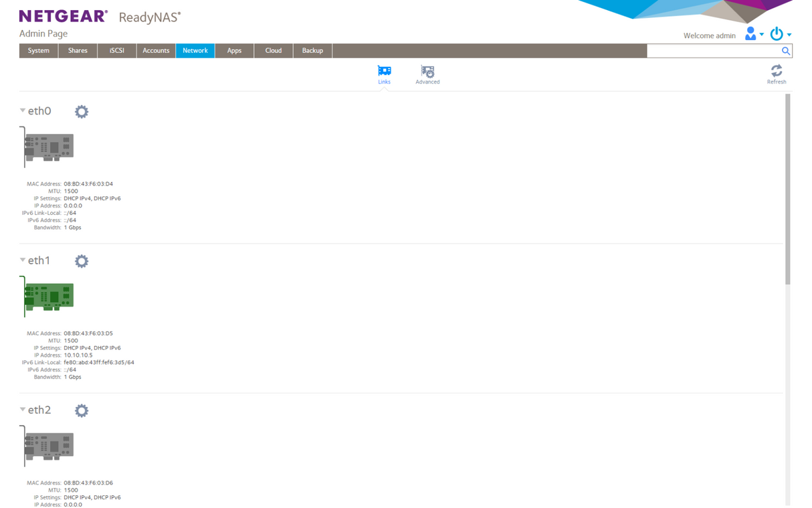Open the power options icon
Viewport: 812px width, 508px height.
pyautogui.click(x=777, y=33)
